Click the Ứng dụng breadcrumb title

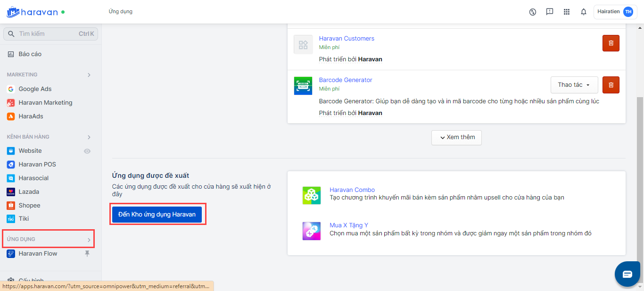click(120, 12)
